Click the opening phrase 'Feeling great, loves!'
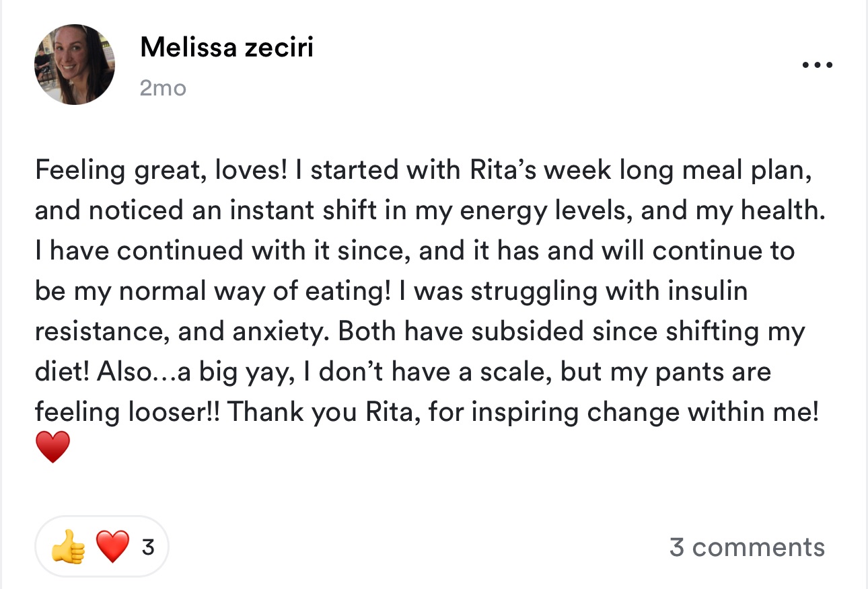Viewport: 868px width, 589px height. pos(161,170)
